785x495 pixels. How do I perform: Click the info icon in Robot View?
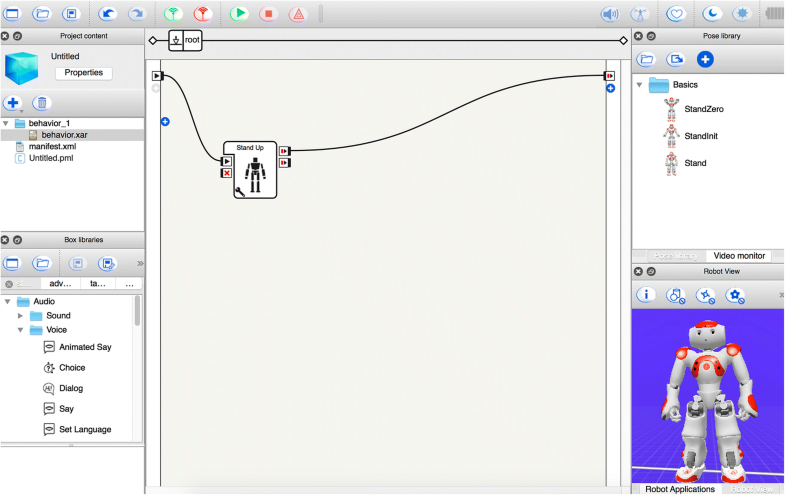point(646,294)
